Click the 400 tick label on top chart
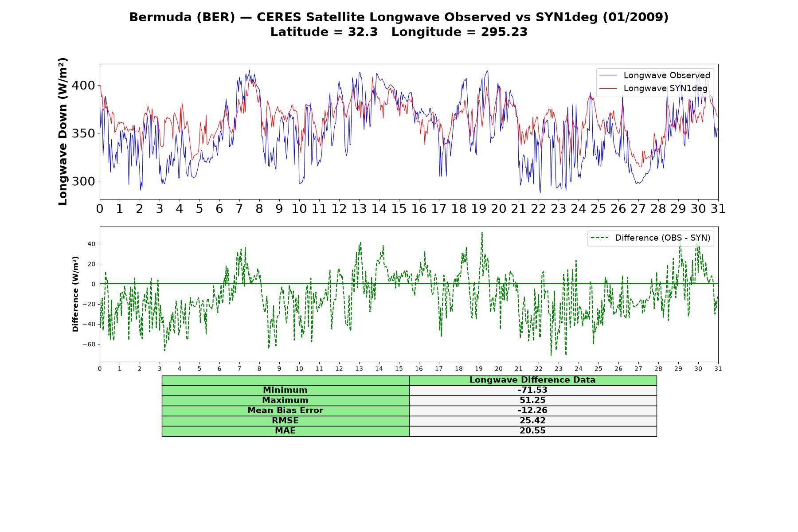Viewport: 798px width, 532px height. [x=84, y=85]
